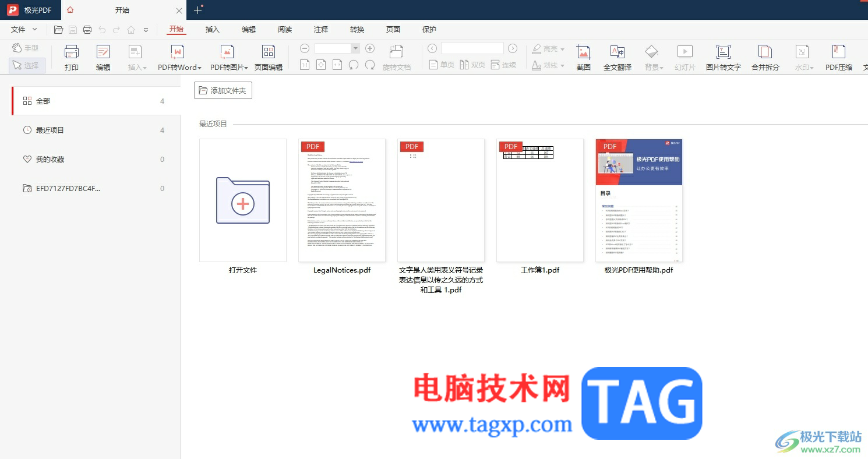Open the 编辑 edit tool in ribbon
The width and height of the screenshot is (868, 459).
[x=103, y=58]
